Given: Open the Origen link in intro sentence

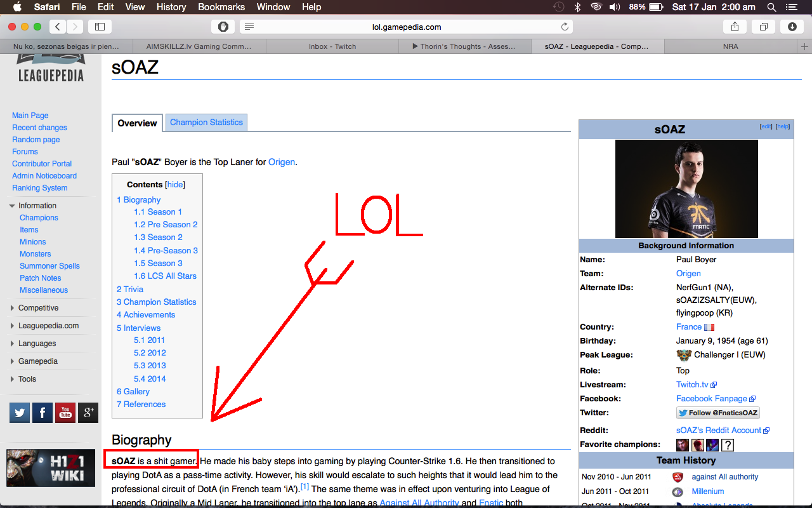Looking at the screenshot, I should 282,162.
